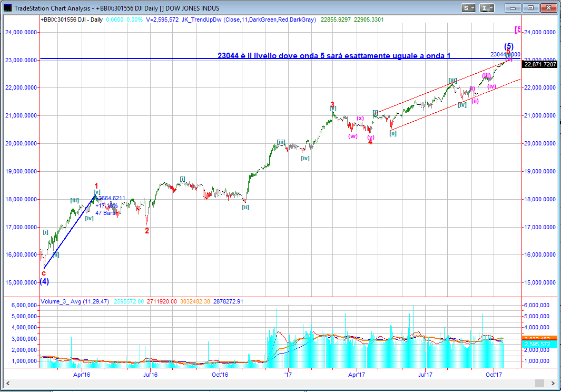This screenshot has height=392, width=561.
Task: Click the 22905.3301 indicator value
Action: (x=369, y=19)
